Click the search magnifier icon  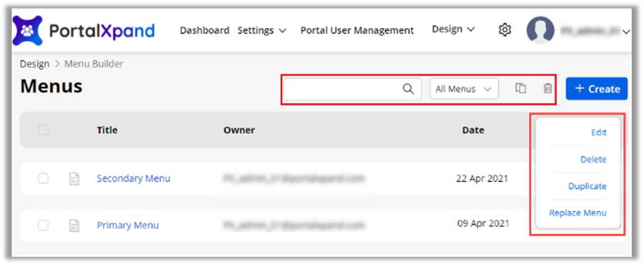click(x=408, y=89)
